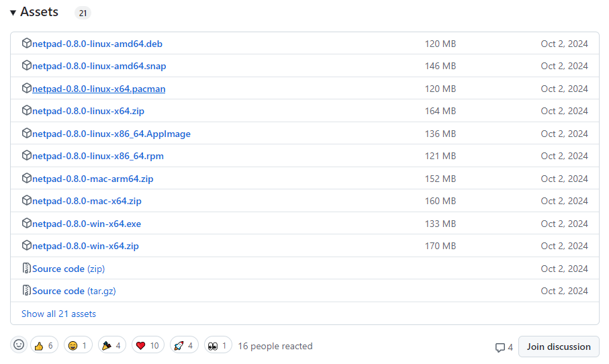Screen dimensions: 609x364
Task: Download netpad-0.8.0-win-x64.exe installer
Action: [x=87, y=224]
